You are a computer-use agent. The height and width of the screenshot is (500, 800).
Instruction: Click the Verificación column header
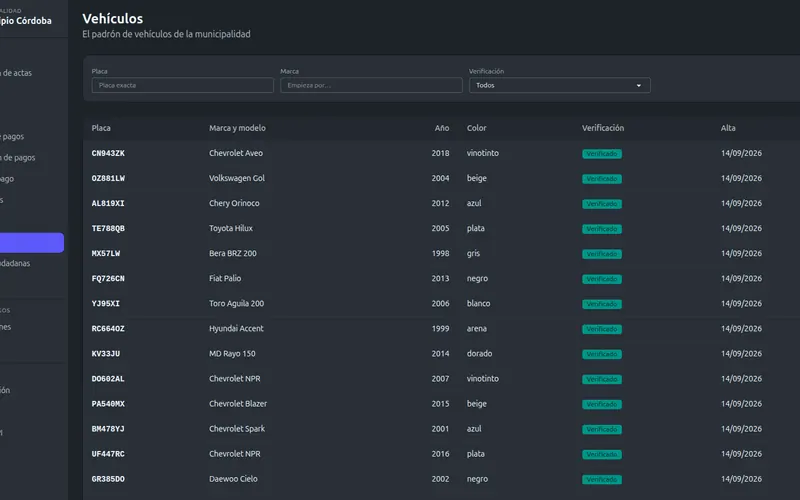[x=603, y=128]
